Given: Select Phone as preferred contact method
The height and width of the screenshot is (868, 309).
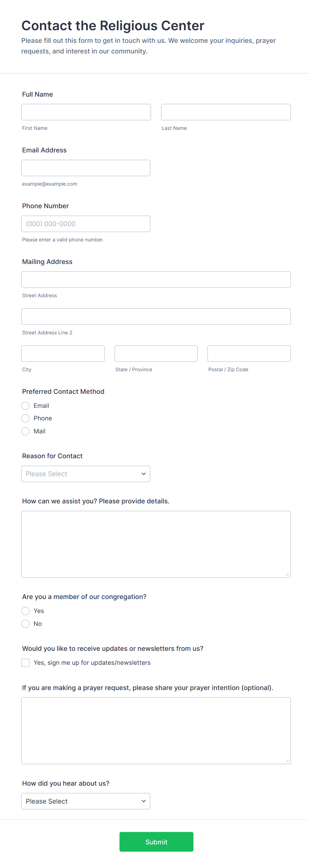Looking at the screenshot, I should click(x=26, y=418).
